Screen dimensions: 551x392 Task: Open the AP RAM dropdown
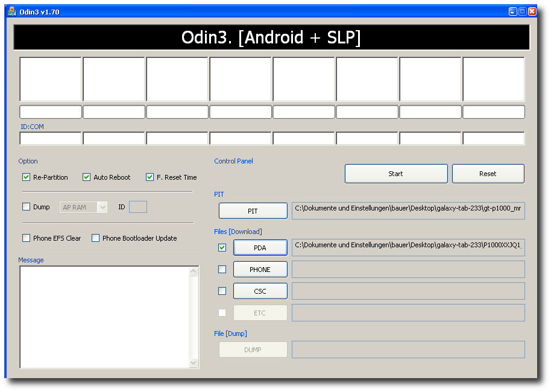pos(102,207)
